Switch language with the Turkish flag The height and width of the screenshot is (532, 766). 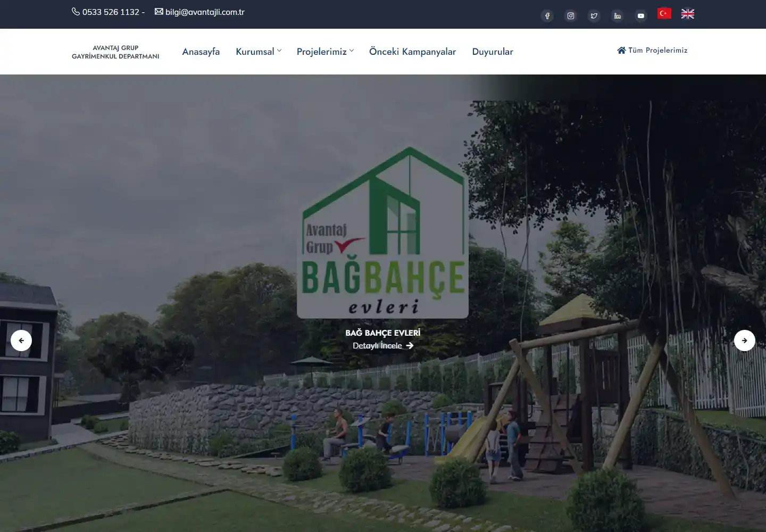pos(664,13)
